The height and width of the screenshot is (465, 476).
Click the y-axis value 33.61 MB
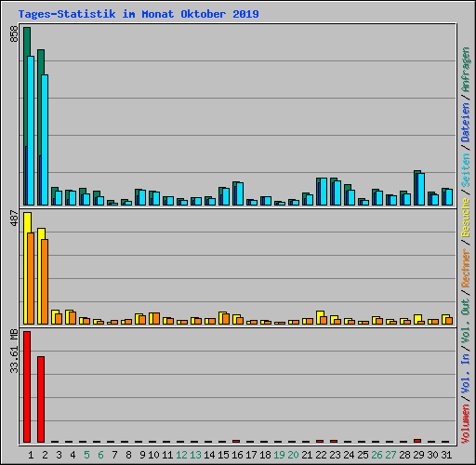point(14,352)
